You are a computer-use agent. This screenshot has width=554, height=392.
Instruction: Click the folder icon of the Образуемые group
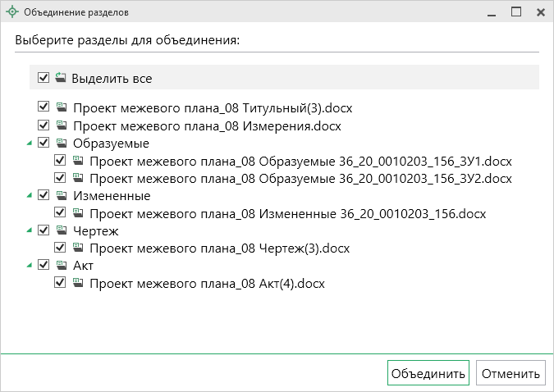62,143
